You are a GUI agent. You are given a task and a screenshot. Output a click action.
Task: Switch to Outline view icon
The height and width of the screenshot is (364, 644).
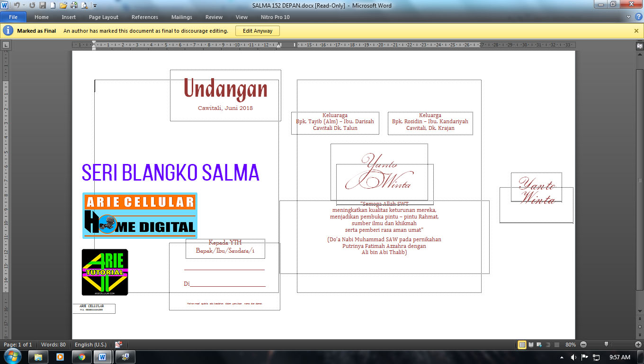[548, 345]
